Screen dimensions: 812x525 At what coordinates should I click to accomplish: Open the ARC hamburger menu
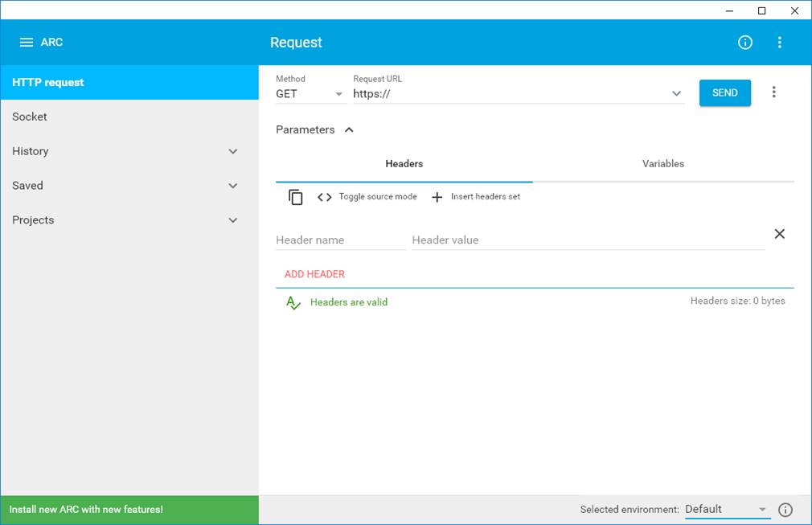(26, 43)
